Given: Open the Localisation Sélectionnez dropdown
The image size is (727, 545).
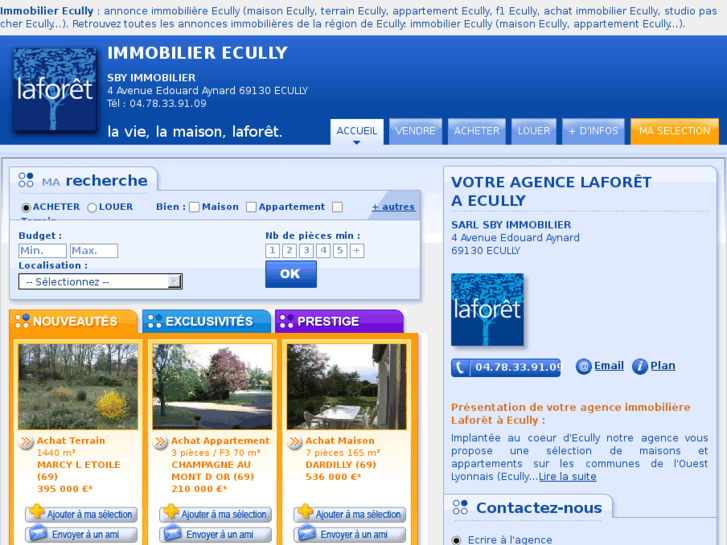Looking at the screenshot, I should coord(100,282).
